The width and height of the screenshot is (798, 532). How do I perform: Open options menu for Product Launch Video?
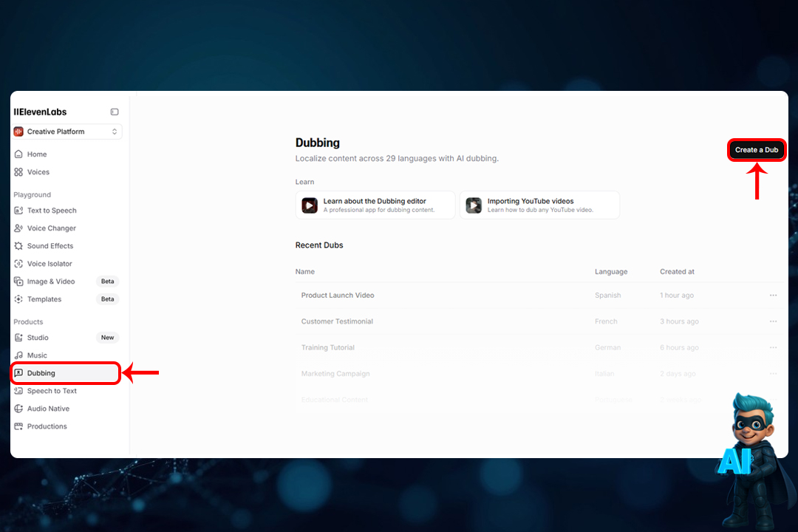[773, 296]
